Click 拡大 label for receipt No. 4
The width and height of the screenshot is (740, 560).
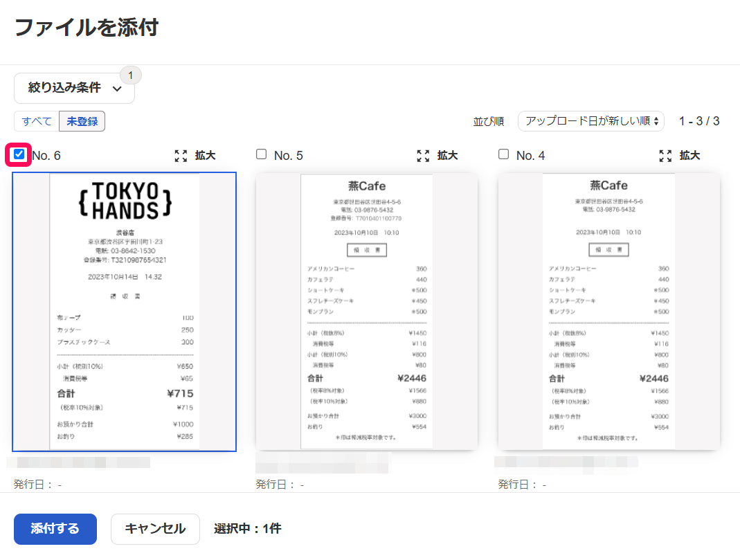(x=689, y=156)
